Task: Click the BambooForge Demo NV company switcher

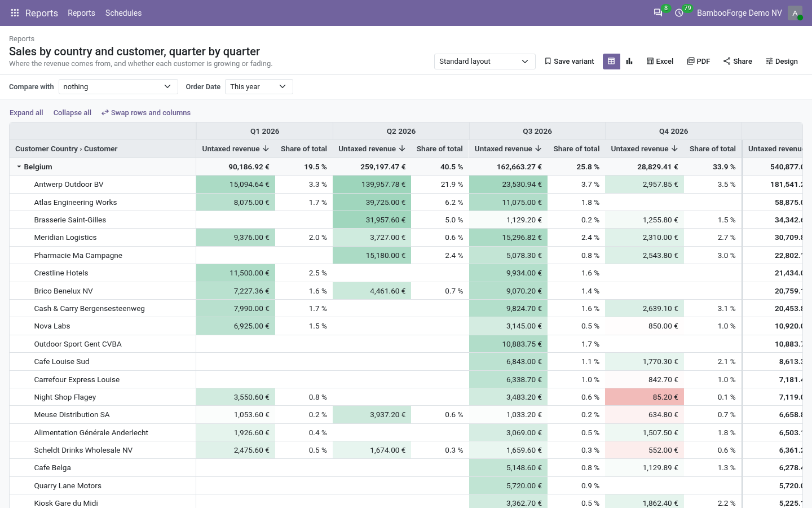Action: click(x=739, y=13)
